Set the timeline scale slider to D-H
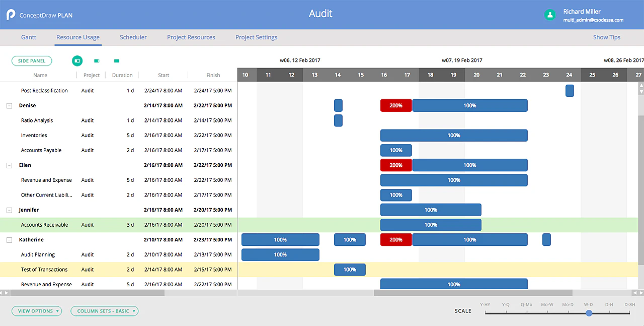 609,313
